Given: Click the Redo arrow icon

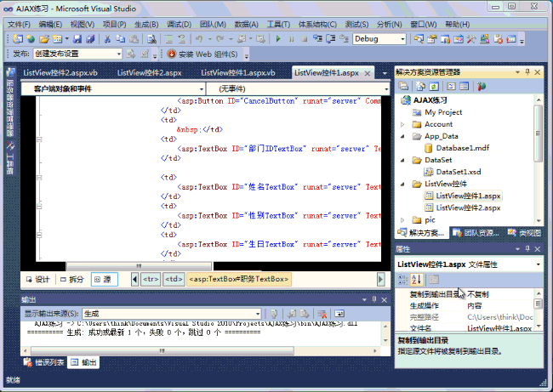Looking at the screenshot, I should [x=220, y=39].
